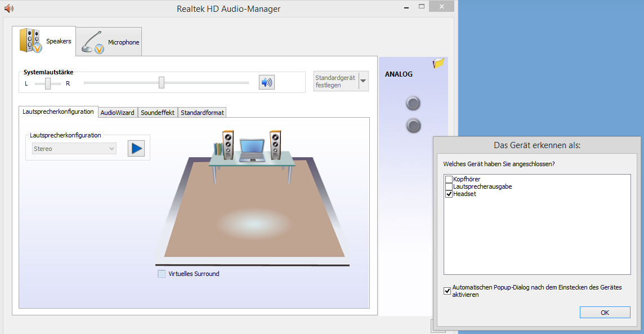Select the upper analog jack
This screenshot has height=334, width=644.
[x=413, y=103]
